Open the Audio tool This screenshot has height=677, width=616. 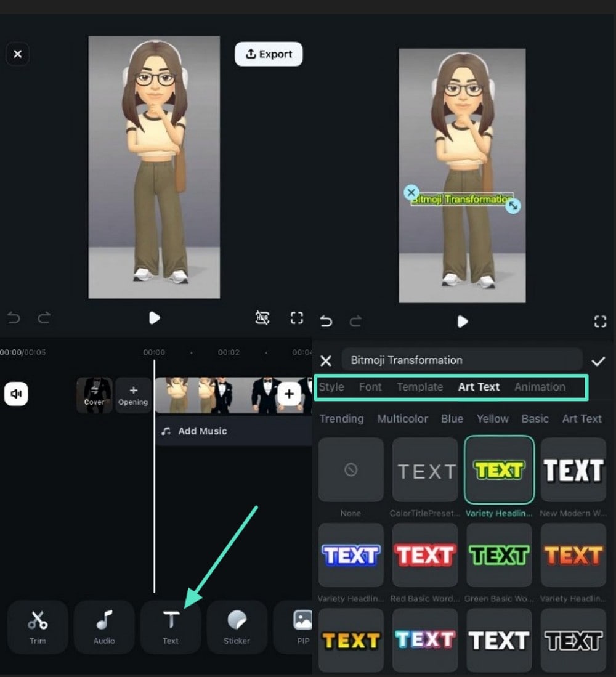point(104,627)
